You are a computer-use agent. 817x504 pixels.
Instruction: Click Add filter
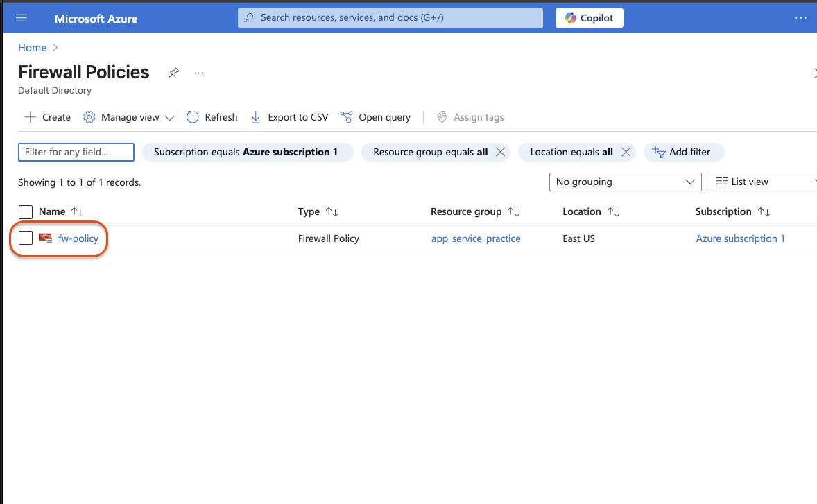684,152
